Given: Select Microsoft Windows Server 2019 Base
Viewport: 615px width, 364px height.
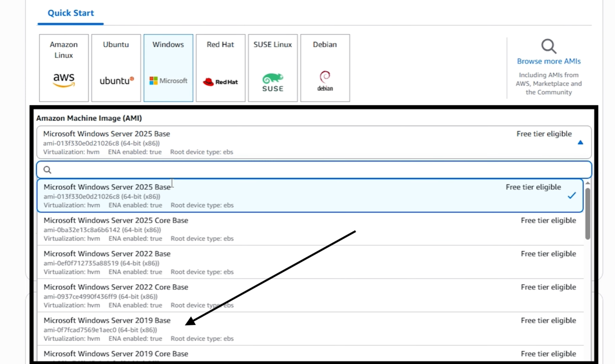Looking at the screenshot, I should coord(310,329).
